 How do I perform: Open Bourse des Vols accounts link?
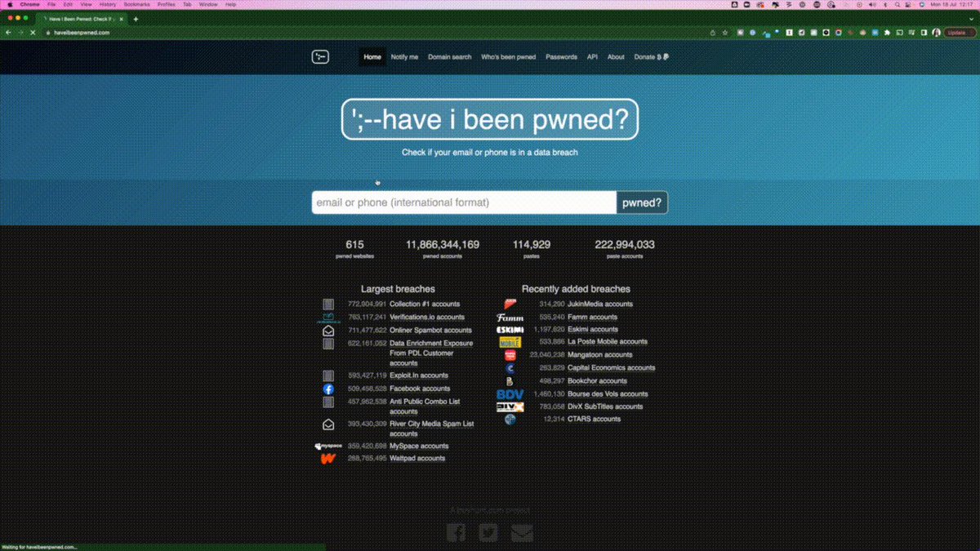609,394
